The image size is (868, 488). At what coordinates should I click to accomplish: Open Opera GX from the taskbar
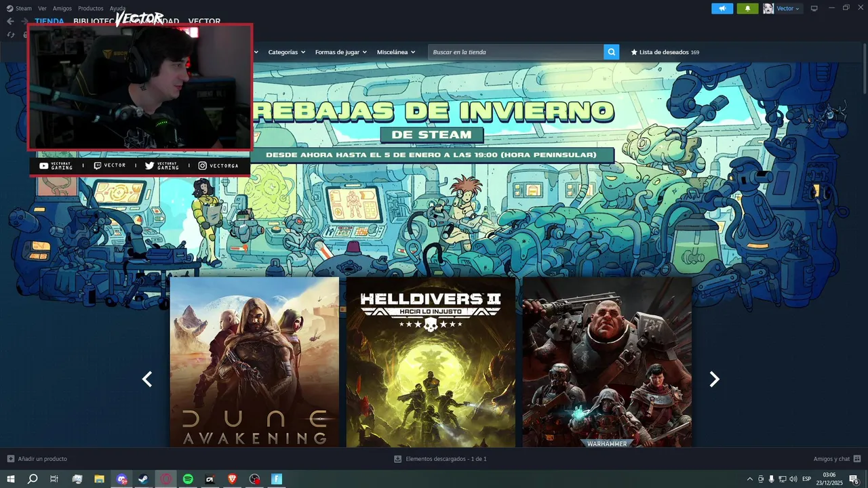point(166,479)
